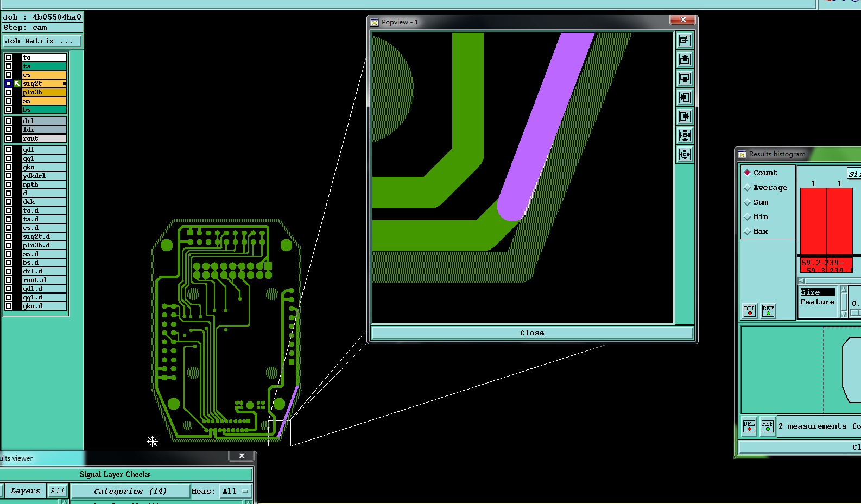Select the rout.d layer name
The image size is (861, 504).
click(44, 280)
